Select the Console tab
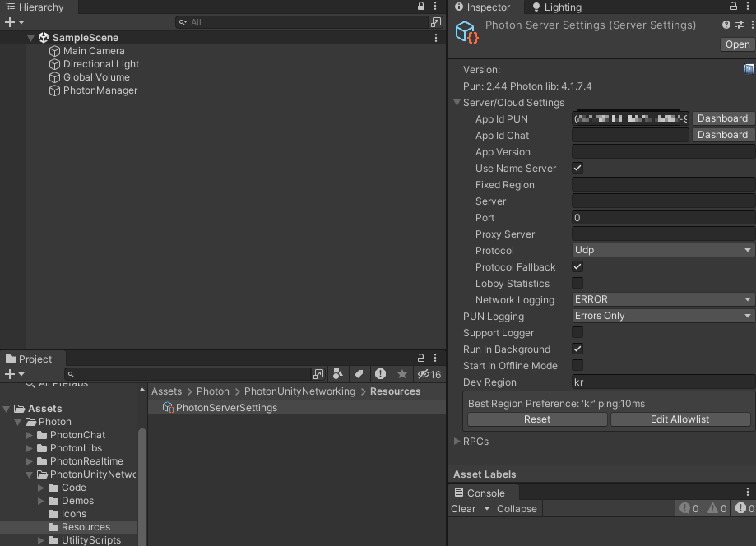Screen dimensions: 756x546 [480, 493]
